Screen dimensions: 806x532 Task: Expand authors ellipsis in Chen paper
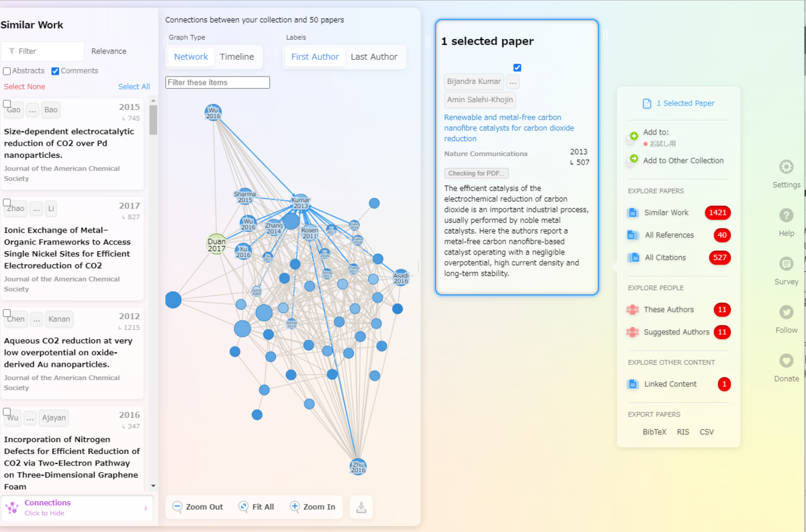[x=37, y=319]
